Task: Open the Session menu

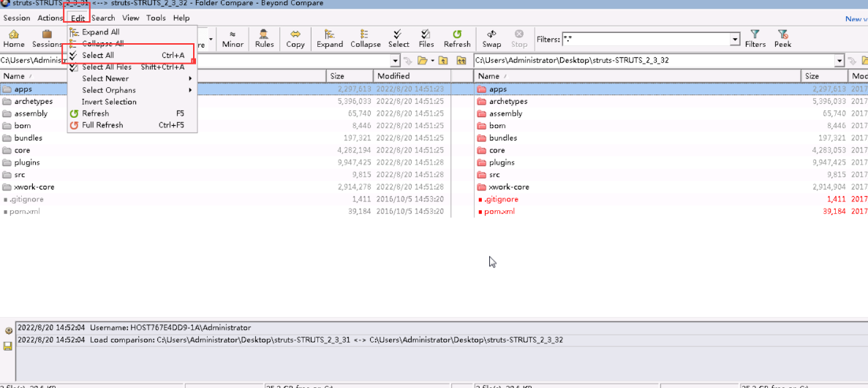Action: [x=17, y=18]
